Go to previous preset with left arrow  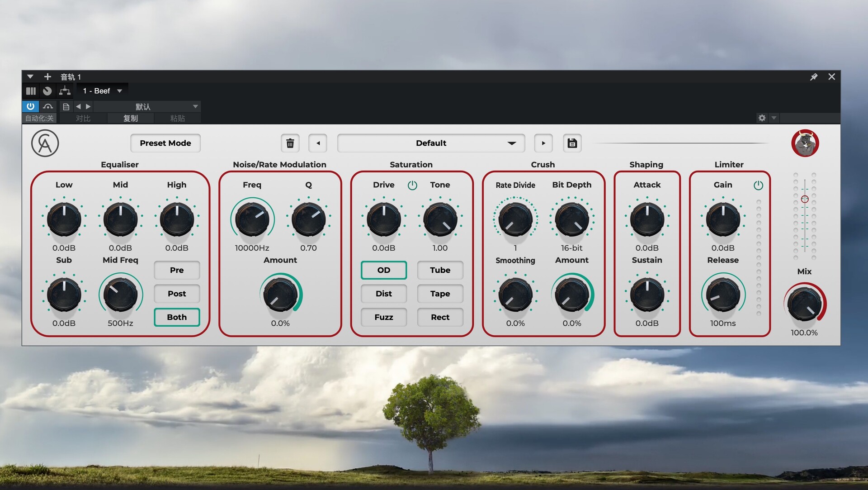pos(318,143)
